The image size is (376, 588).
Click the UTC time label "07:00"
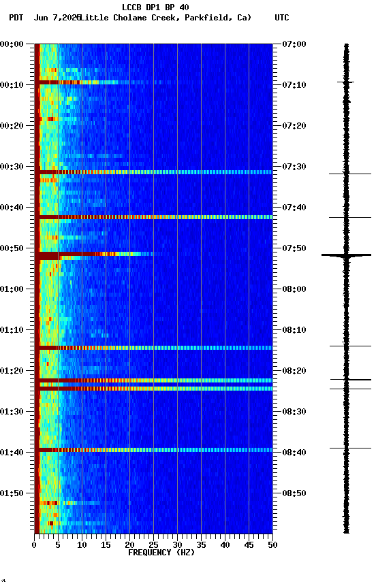coord(294,44)
